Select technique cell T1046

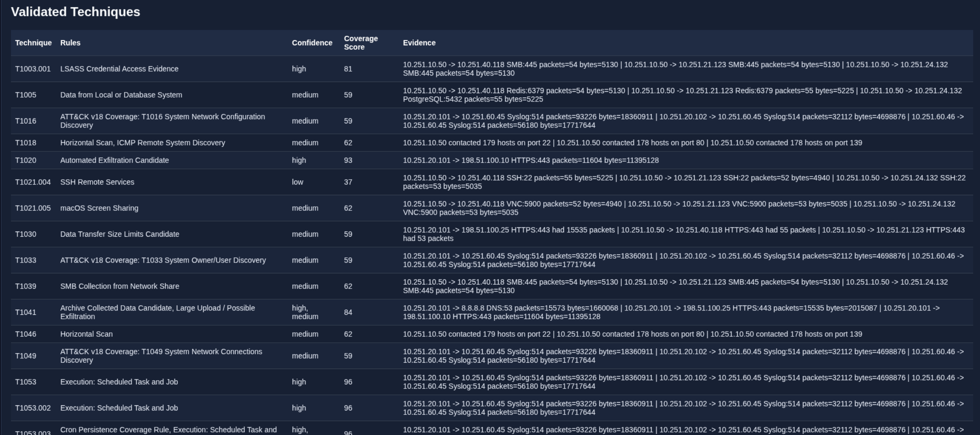pos(26,334)
